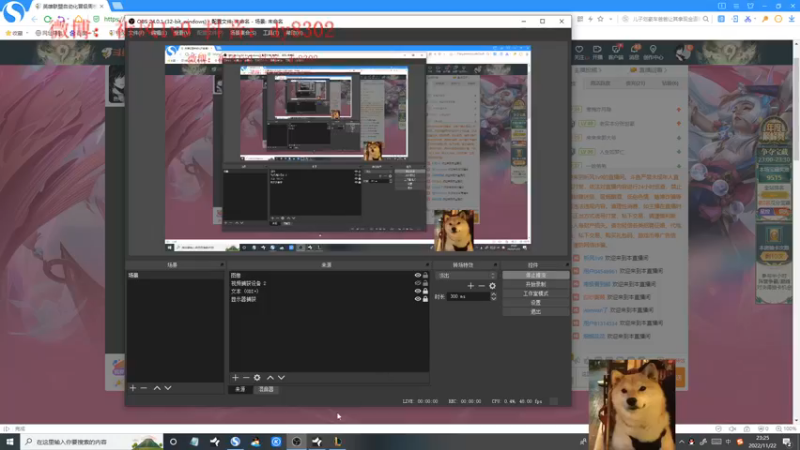The height and width of the screenshot is (450, 800).
Task: Remove selected source with minus icon in 来源 panel
Action: tap(246, 378)
